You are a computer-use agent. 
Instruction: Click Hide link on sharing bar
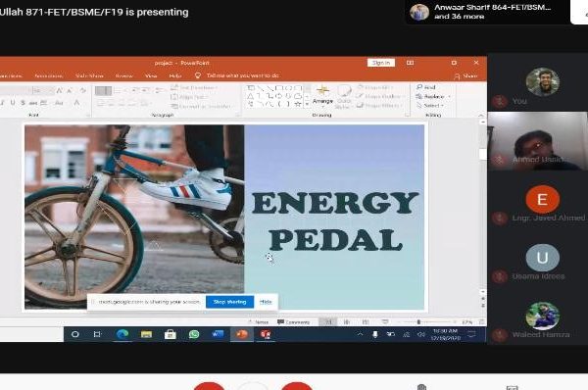click(266, 302)
